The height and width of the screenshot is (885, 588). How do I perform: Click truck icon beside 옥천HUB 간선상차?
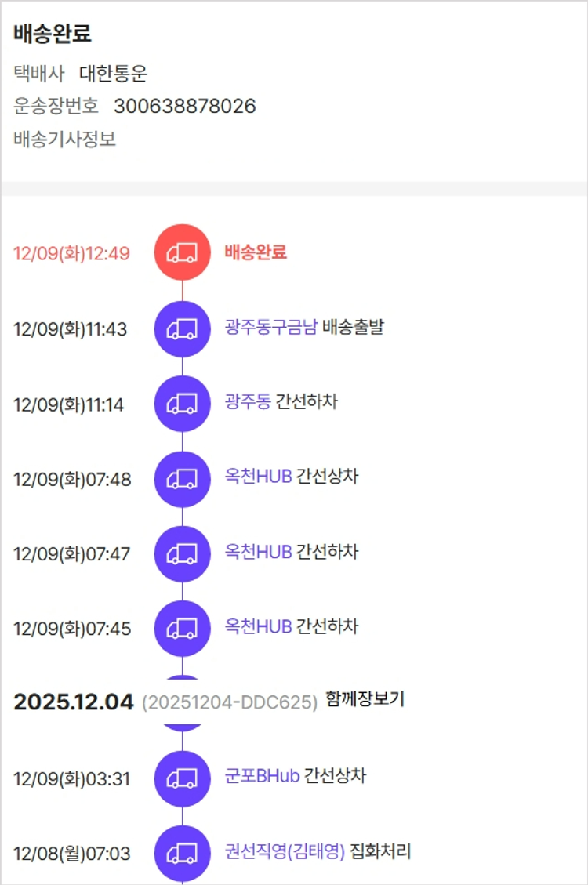pos(182,478)
